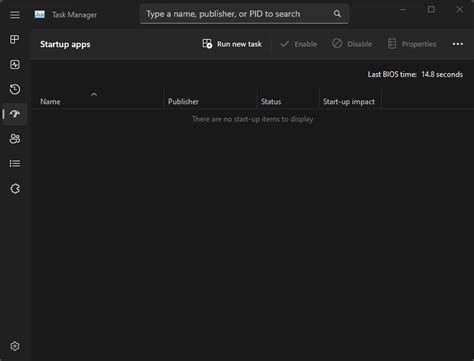Click the sort arrow above Name

pyautogui.click(x=94, y=95)
